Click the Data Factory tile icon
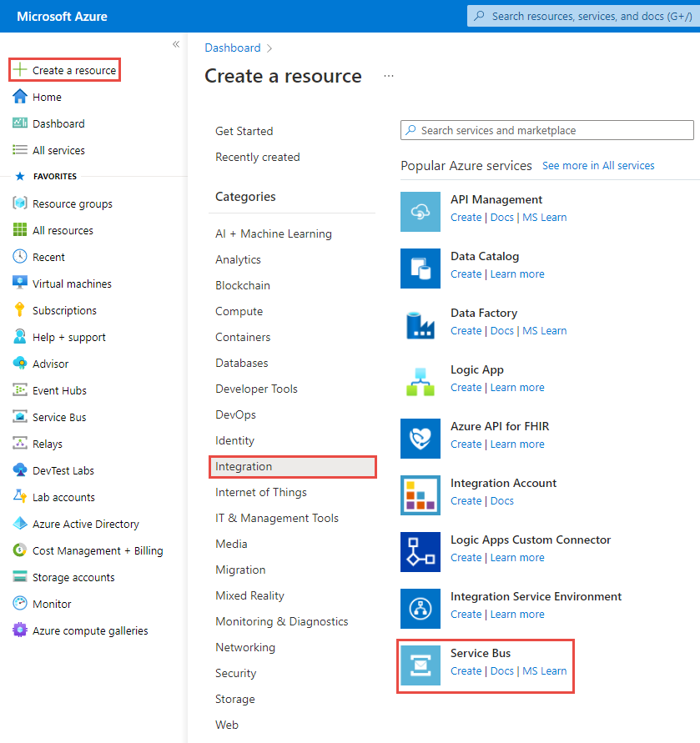The image size is (700, 743). 421,325
